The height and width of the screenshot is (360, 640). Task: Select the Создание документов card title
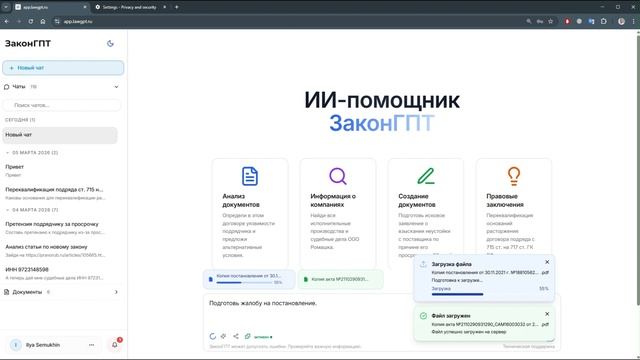point(417,200)
